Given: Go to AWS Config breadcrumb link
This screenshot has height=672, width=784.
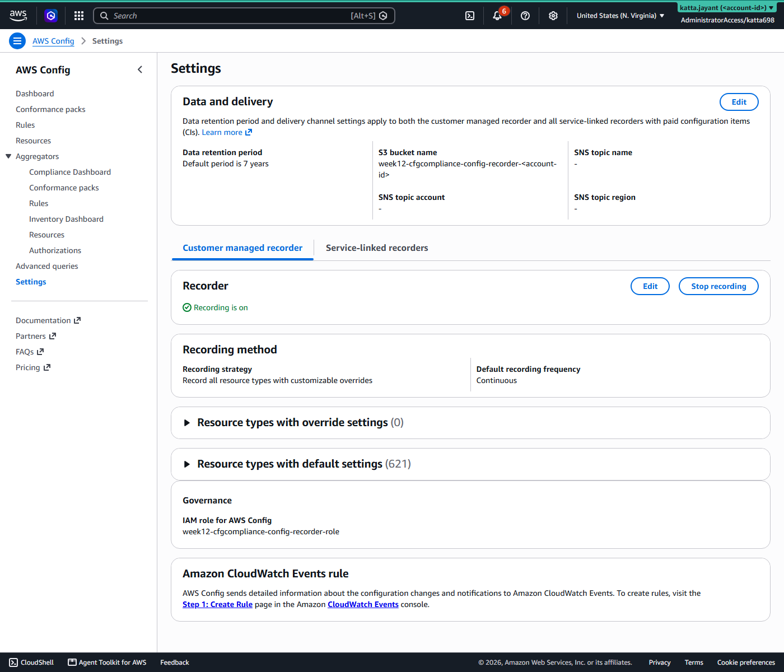Looking at the screenshot, I should tap(53, 41).
